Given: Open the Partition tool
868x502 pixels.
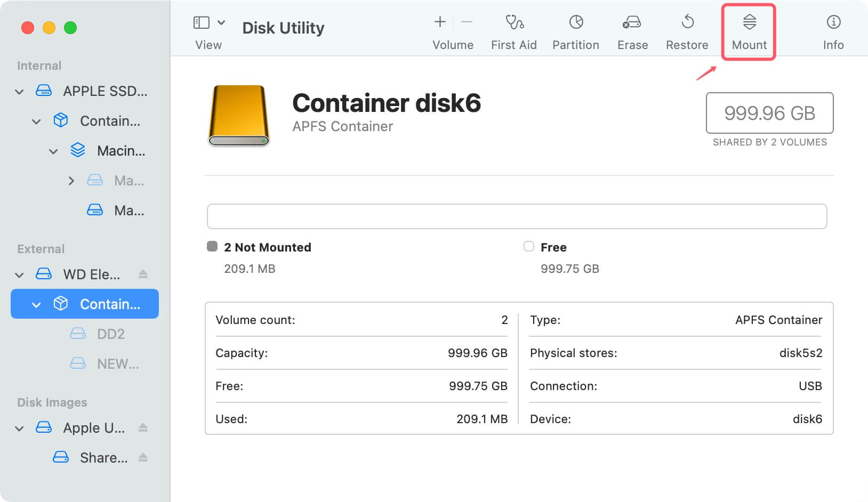Looking at the screenshot, I should click(575, 29).
